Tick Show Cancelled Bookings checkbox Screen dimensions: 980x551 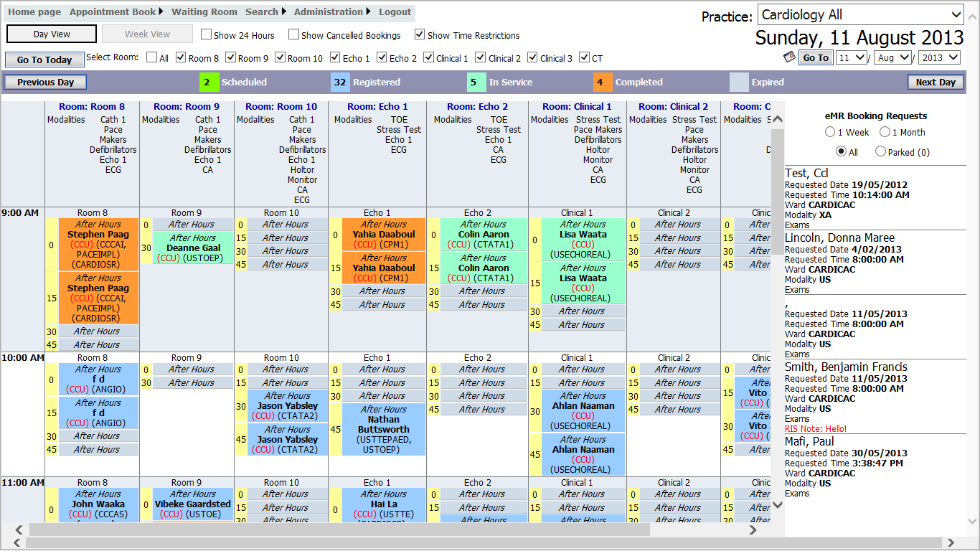pos(294,34)
